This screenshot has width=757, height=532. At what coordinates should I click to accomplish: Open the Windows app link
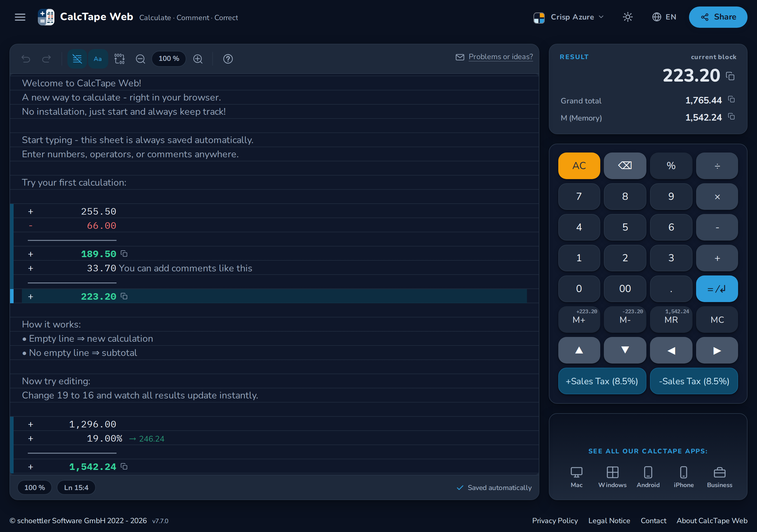pyautogui.click(x=612, y=477)
